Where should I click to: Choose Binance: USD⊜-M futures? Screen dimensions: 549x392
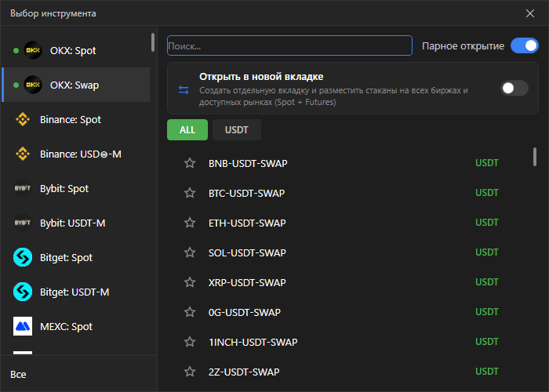[x=76, y=154]
